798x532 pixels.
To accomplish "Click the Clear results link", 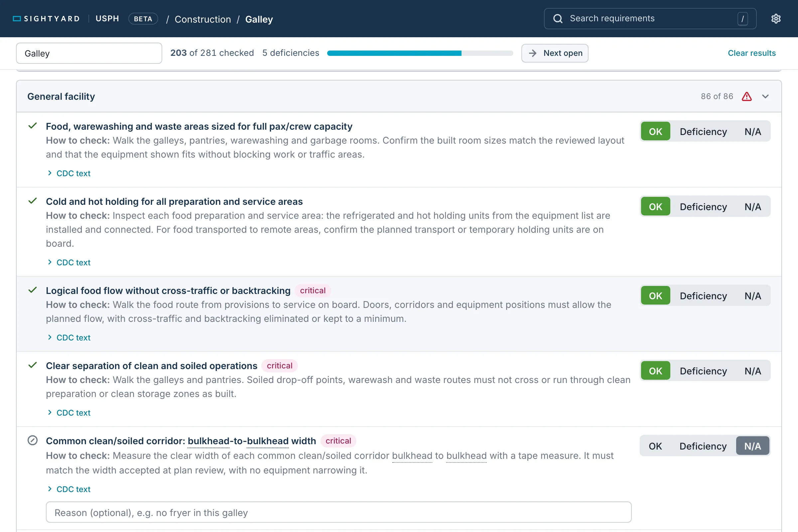I will click(x=752, y=53).
